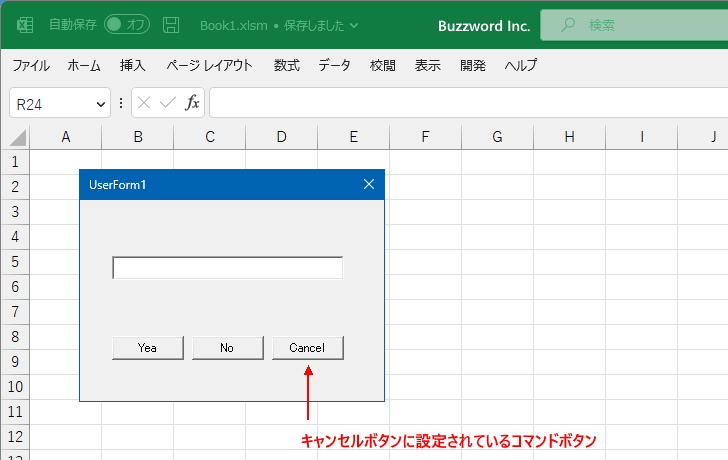Expand the Name Box dropdown arrow
Viewport: 728px width, 460px height.
click(101, 104)
